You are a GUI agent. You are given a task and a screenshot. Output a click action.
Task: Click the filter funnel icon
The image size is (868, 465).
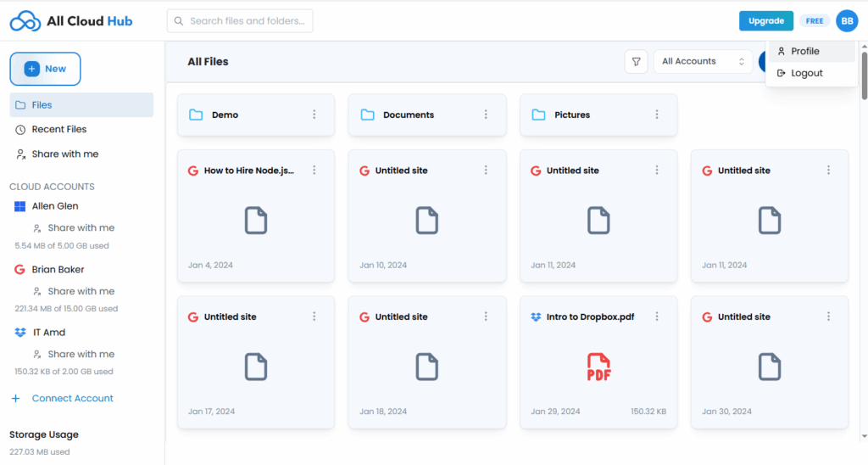tap(636, 61)
